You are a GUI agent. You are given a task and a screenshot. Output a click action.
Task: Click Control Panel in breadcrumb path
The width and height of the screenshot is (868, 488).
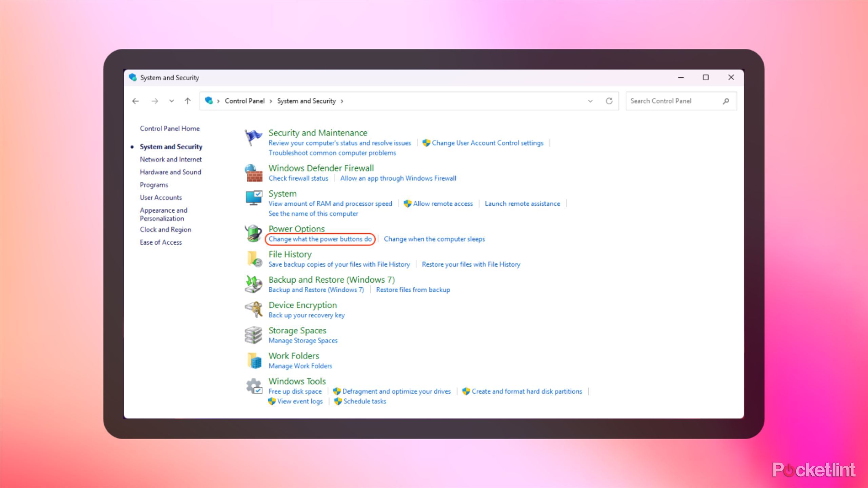244,101
